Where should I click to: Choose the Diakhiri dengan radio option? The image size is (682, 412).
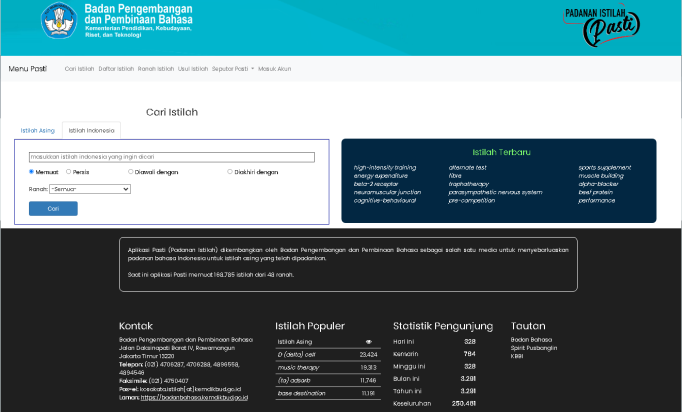(230, 172)
